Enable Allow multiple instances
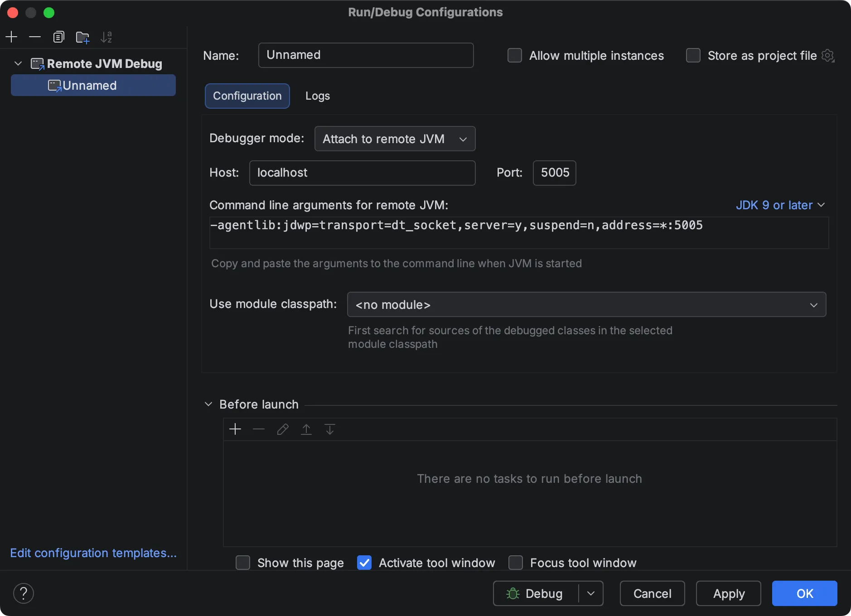This screenshot has width=851, height=616. [x=514, y=55]
